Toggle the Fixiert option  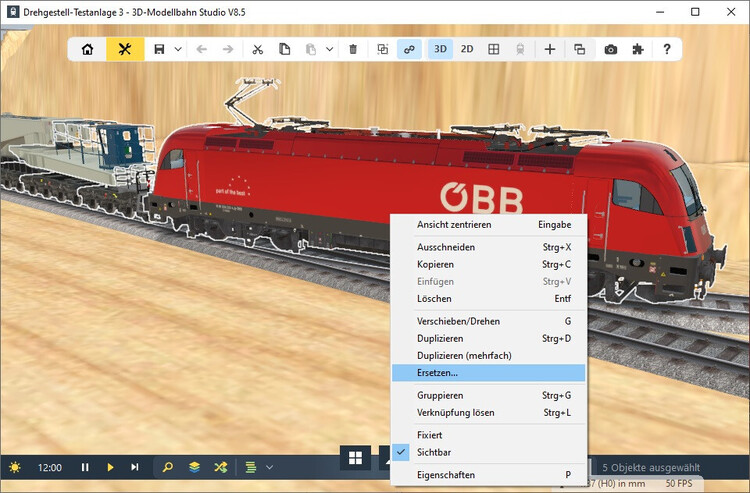pos(488,435)
